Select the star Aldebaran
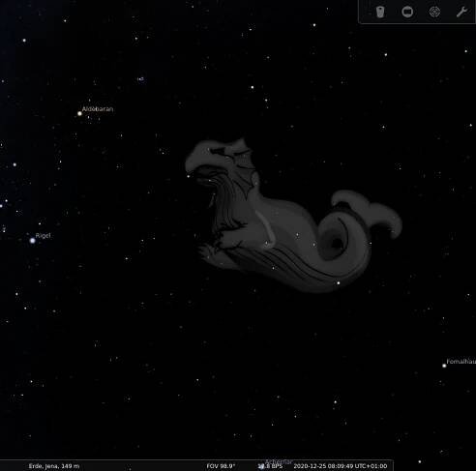 coord(79,113)
